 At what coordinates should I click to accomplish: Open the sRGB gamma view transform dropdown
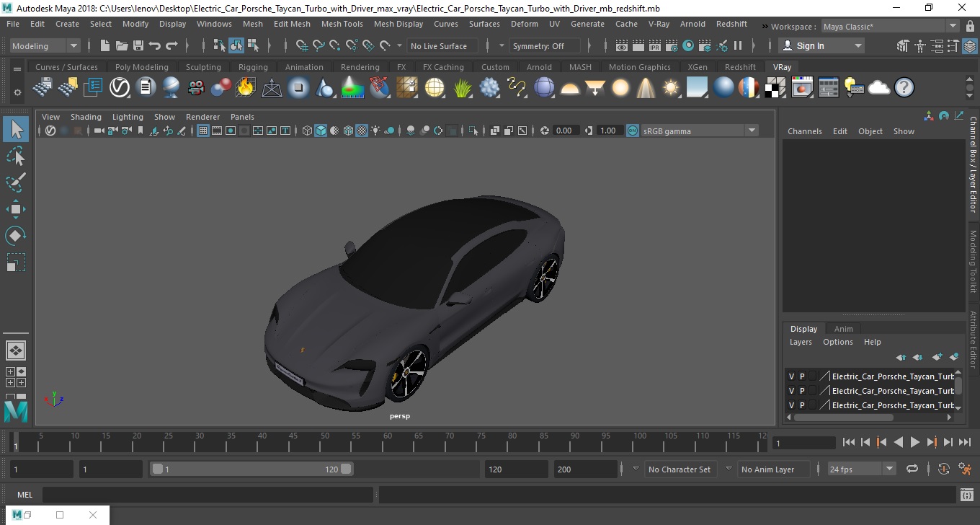(x=699, y=131)
